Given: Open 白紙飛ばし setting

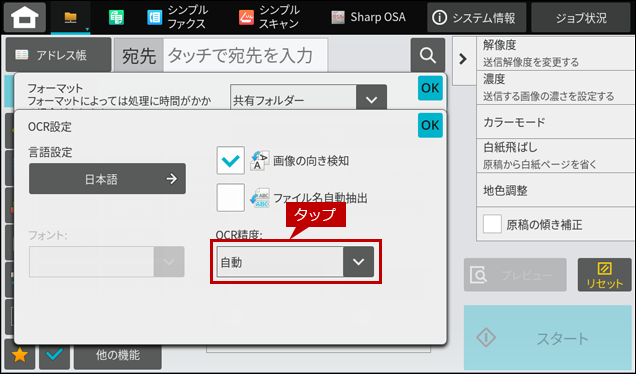Looking at the screenshot, I should click(x=556, y=156).
